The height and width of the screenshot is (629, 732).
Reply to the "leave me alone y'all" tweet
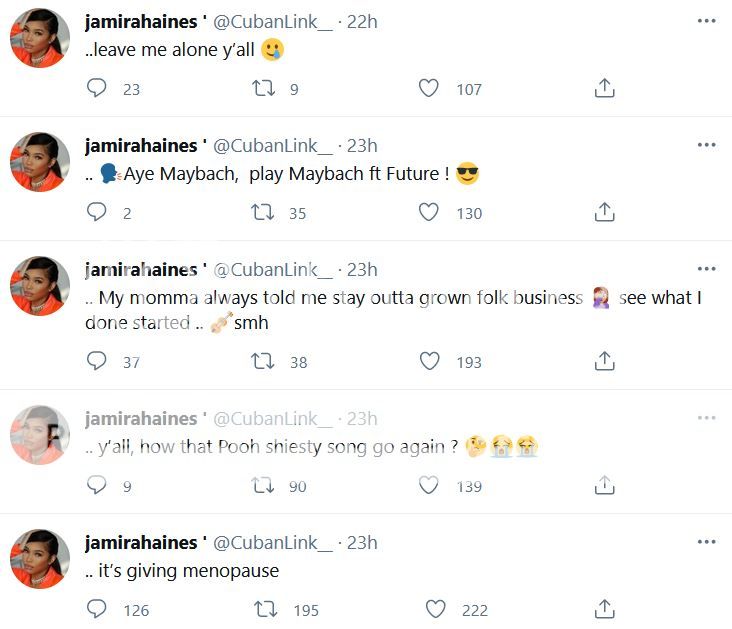(97, 88)
